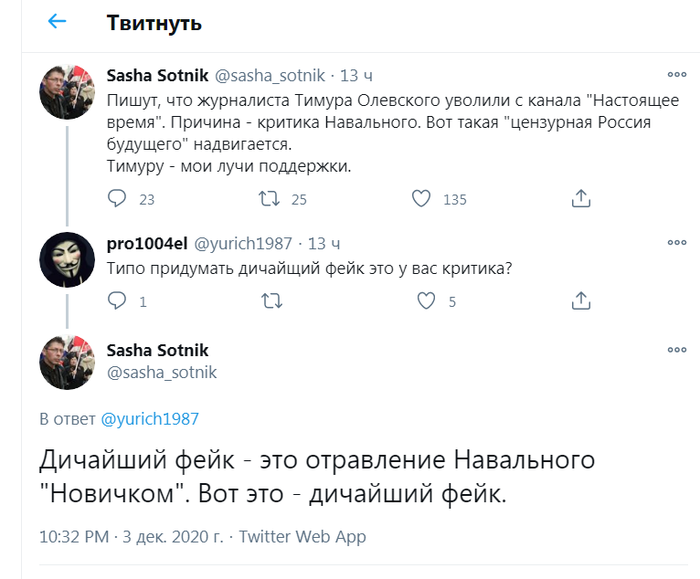
Task: Expand more options on the main reply tweet
Action: [x=676, y=350]
